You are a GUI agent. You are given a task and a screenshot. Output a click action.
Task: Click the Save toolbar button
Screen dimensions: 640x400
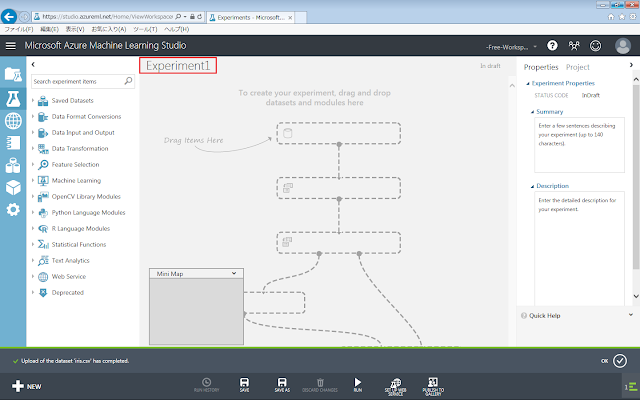(x=244, y=384)
